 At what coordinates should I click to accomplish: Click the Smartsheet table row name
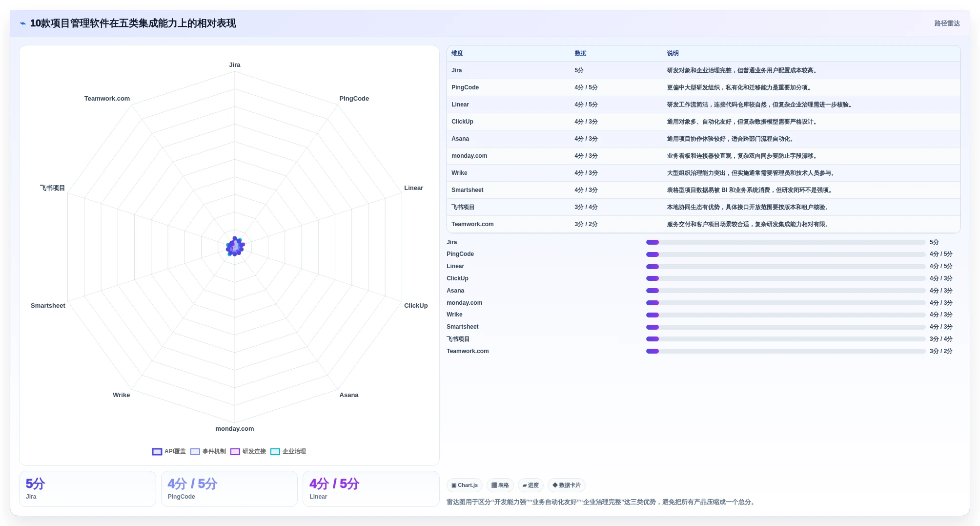(468, 190)
